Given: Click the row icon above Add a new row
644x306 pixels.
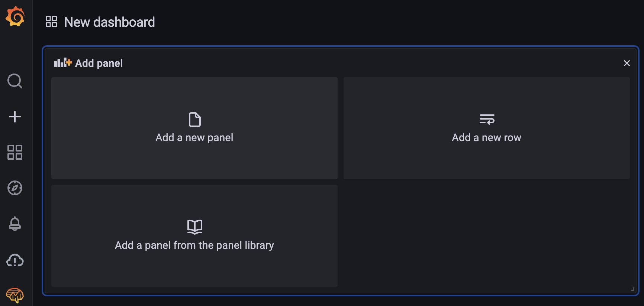Looking at the screenshot, I should [487, 119].
